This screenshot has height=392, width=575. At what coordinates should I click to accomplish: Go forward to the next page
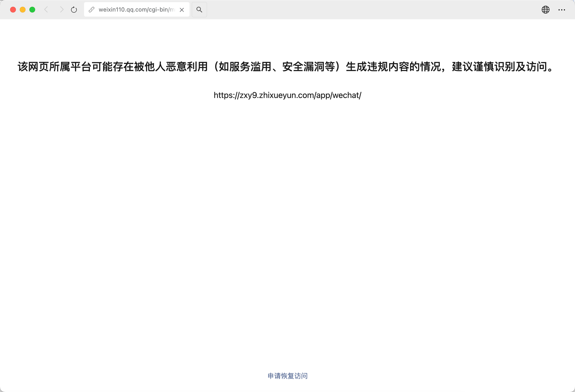click(62, 10)
